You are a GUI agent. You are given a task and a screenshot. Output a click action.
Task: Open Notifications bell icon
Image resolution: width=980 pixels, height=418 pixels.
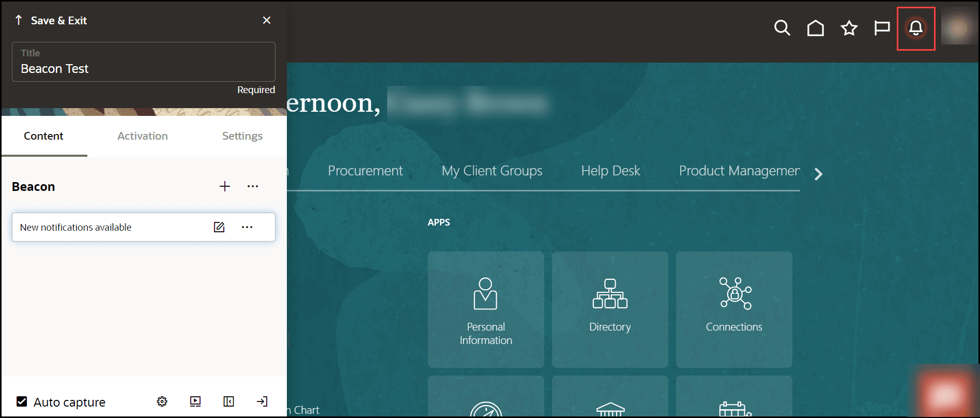[916, 28]
